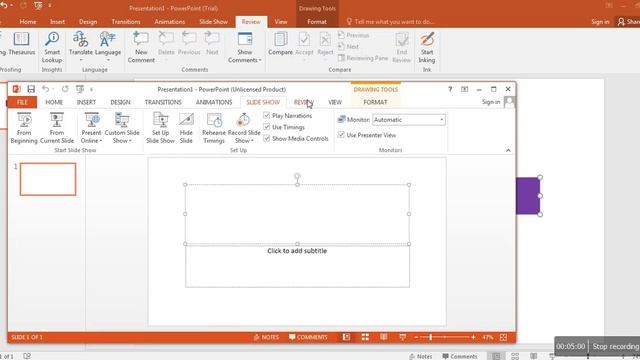Open Set Up Slide Show dialog
This screenshot has width=640, height=360.
point(160,128)
